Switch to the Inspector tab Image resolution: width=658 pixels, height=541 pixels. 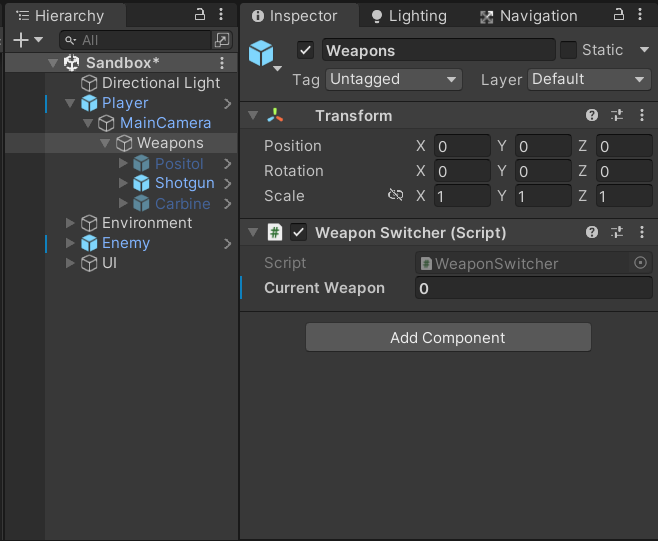pyautogui.click(x=299, y=16)
